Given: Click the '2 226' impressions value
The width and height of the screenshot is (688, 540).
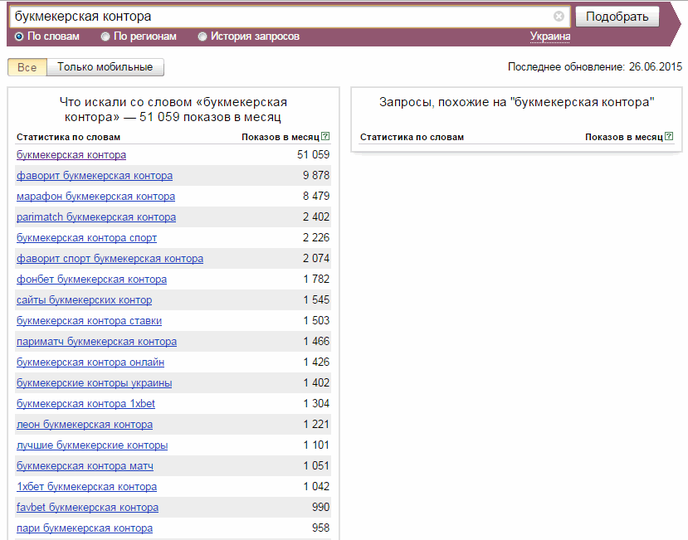Looking at the screenshot, I should 316,237.
